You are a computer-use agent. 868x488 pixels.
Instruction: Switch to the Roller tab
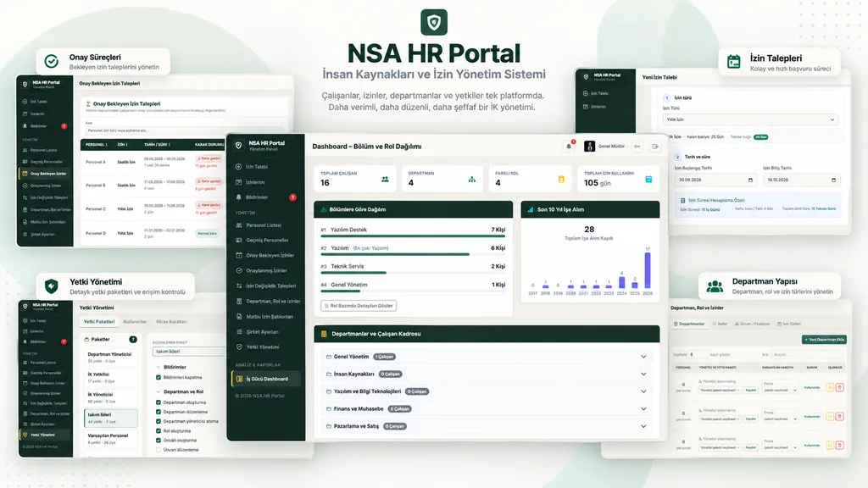(721, 324)
